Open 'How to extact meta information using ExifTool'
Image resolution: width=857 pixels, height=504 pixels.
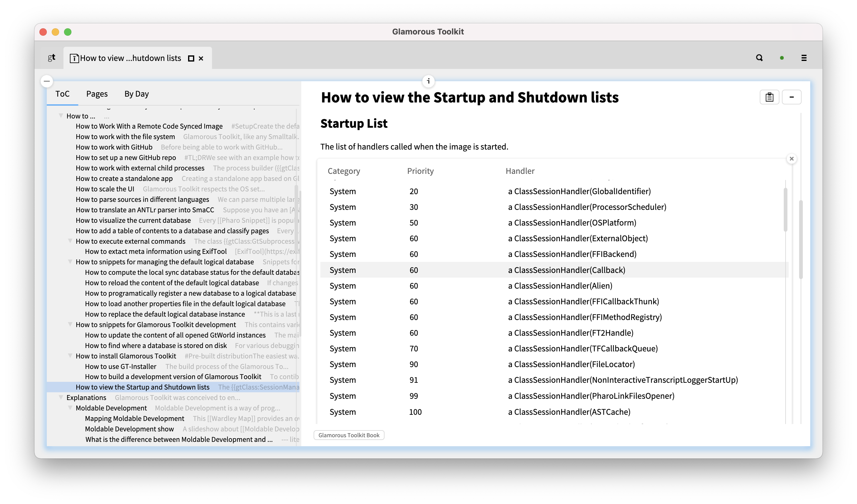pyautogui.click(x=156, y=251)
